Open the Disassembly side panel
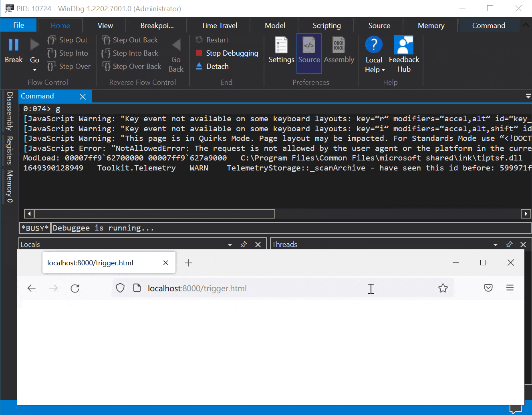 pyautogui.click(x=10, y=111)
